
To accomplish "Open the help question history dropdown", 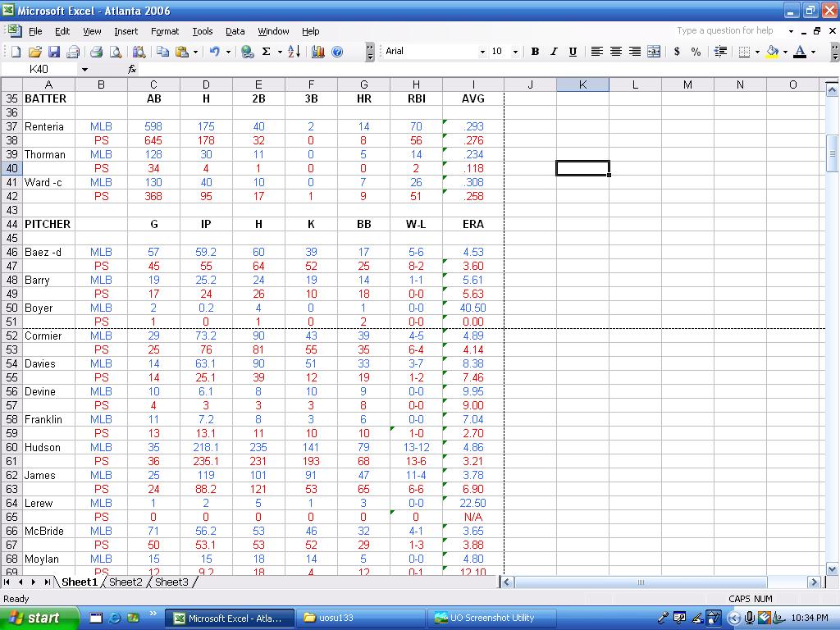I will 791,31.
